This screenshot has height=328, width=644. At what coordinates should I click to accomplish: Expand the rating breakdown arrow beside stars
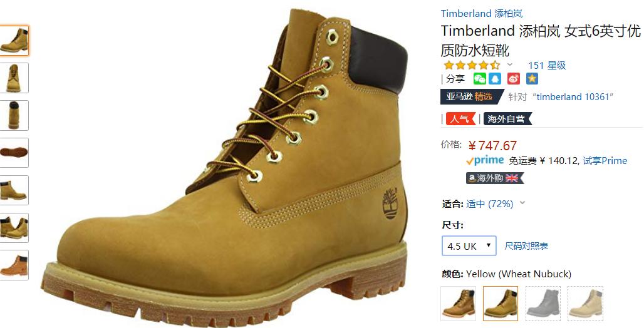click(x=510, y=64)
